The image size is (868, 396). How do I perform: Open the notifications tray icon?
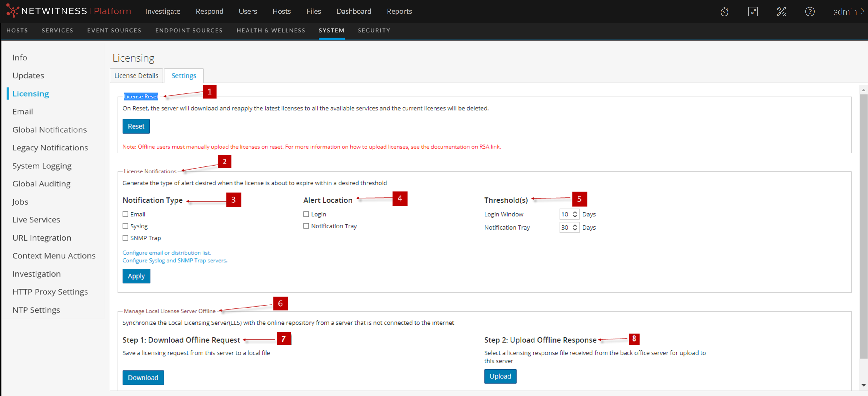pos(753,12)
